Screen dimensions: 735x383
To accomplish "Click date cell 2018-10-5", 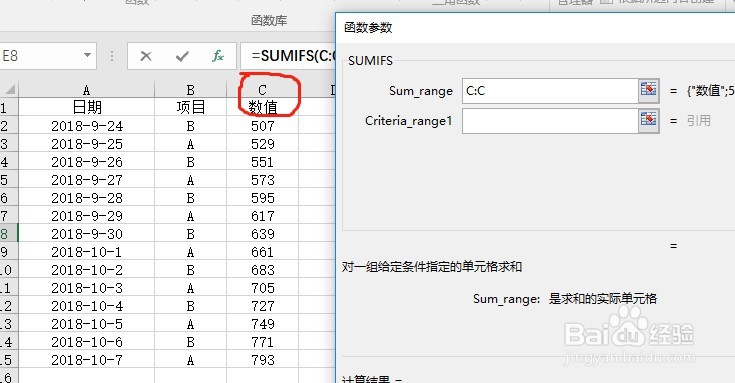I will pos(86,323).
